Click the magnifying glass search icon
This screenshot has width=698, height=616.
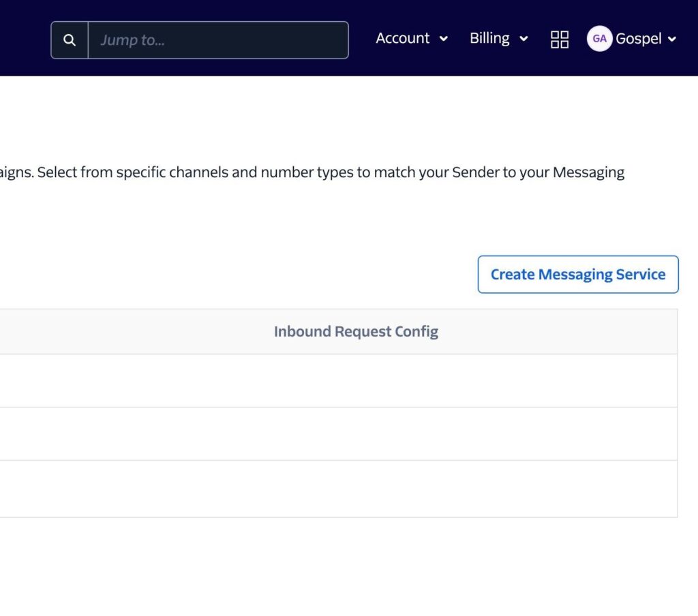[x=70, y=40]
